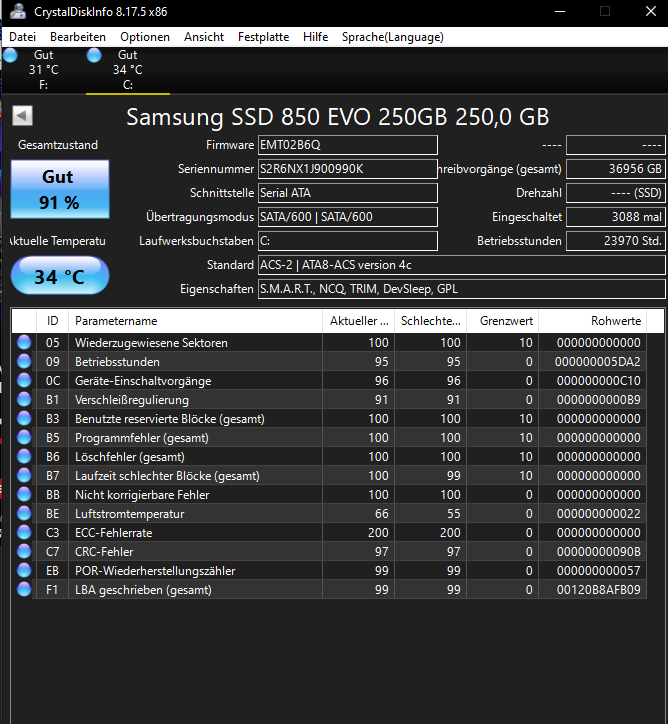Click the Laufwerksbuchstaben field C:
The width and height of the screenshot is (668, 724).
click(x=348, y=241)
